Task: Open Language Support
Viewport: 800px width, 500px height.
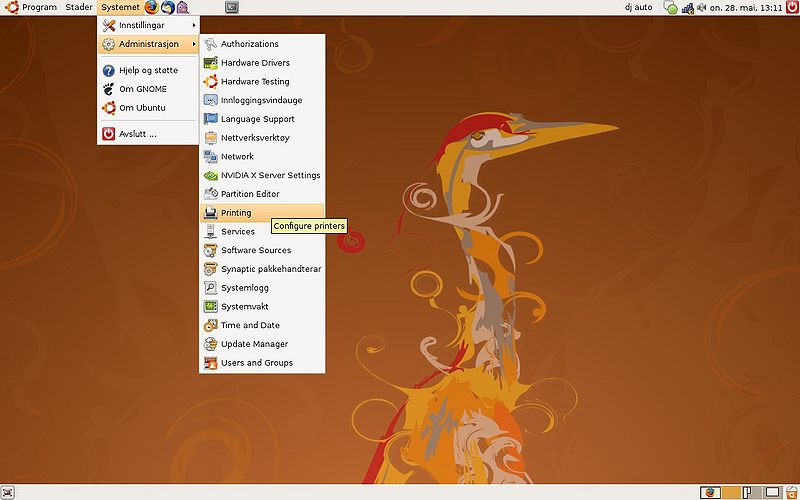Action: (x=262, y=119)
